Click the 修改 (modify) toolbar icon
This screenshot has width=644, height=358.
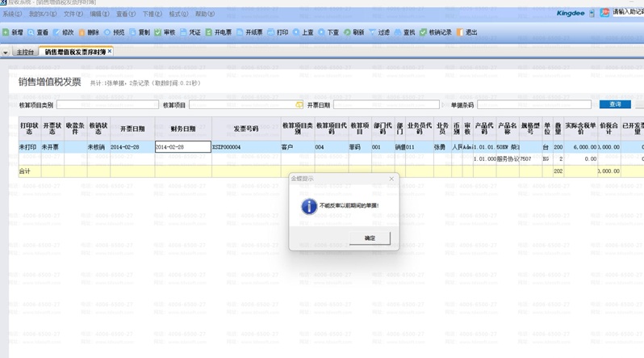pyautogui.click(x=56, y=32)
